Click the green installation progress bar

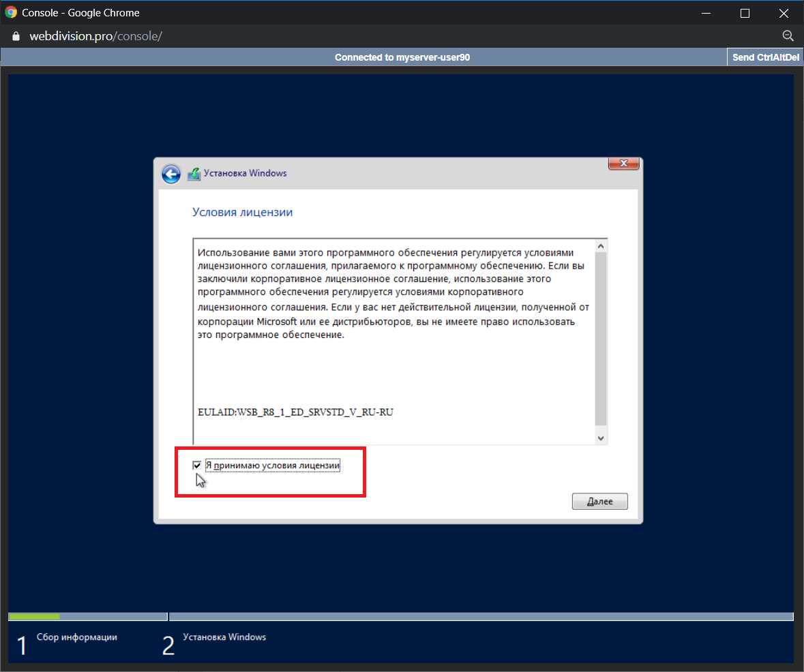(x=34, y=617)
